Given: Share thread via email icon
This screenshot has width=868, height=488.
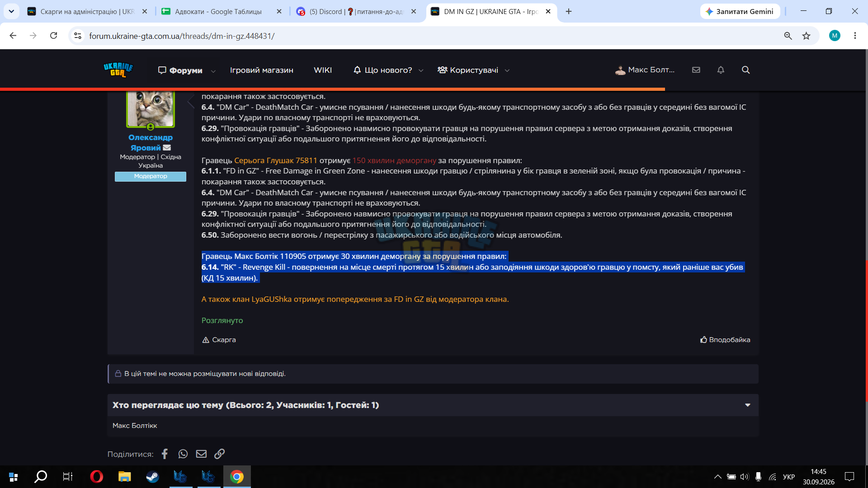Looking at the screenshot, I should pyautogui.click(x=201, y=454).
